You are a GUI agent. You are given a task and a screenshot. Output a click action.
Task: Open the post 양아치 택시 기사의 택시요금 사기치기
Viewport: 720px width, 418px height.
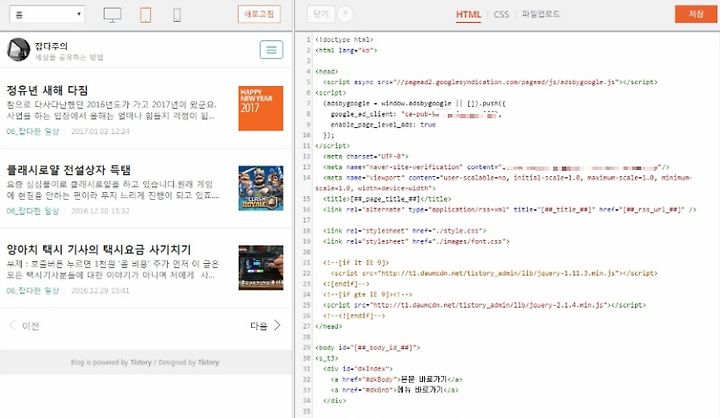(99, 249)
